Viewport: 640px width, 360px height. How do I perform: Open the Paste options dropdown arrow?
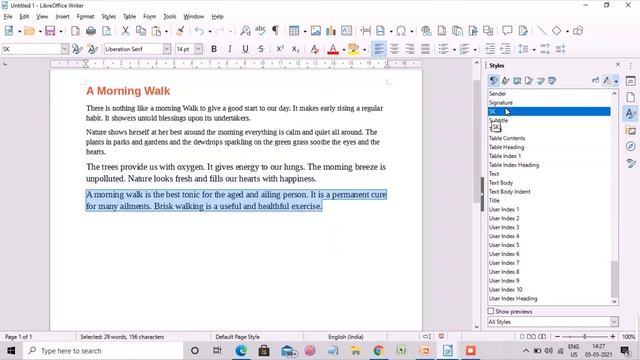(x=166, y=31)
